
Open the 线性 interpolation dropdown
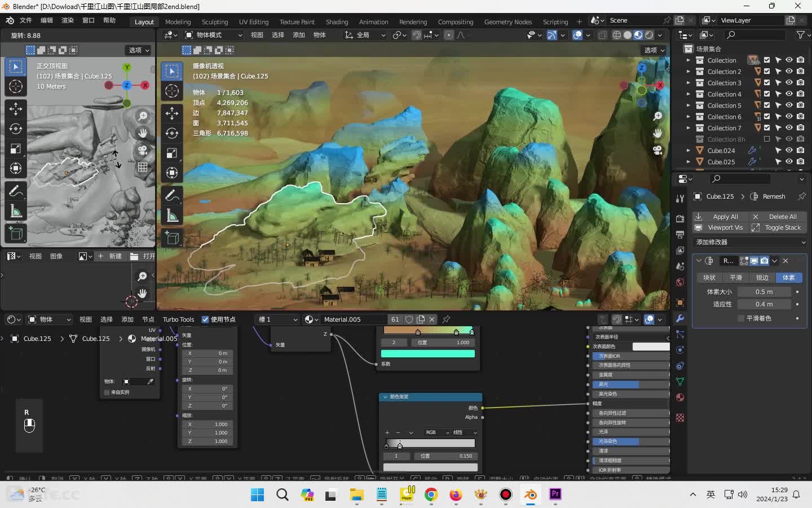point(465,432)
